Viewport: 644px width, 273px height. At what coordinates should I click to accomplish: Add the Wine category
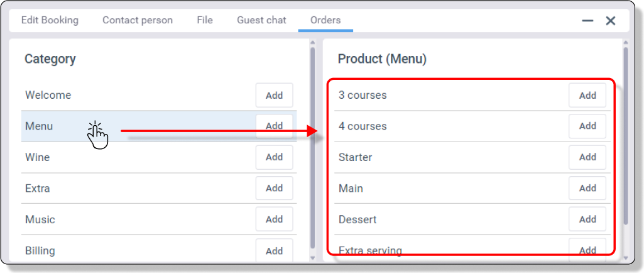[x=274, y=157]
